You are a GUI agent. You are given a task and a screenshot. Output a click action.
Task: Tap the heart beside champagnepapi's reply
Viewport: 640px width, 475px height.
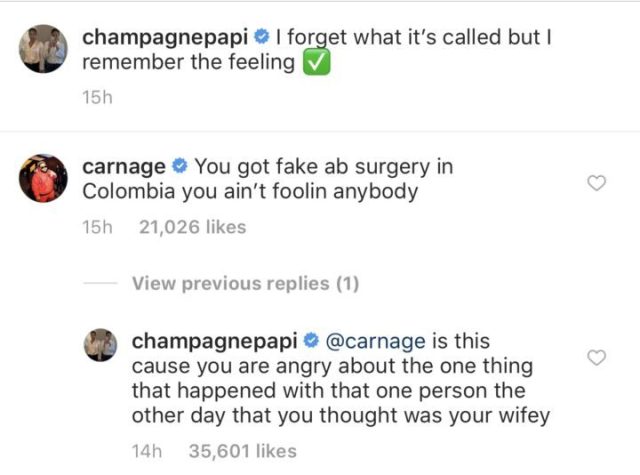595,357
